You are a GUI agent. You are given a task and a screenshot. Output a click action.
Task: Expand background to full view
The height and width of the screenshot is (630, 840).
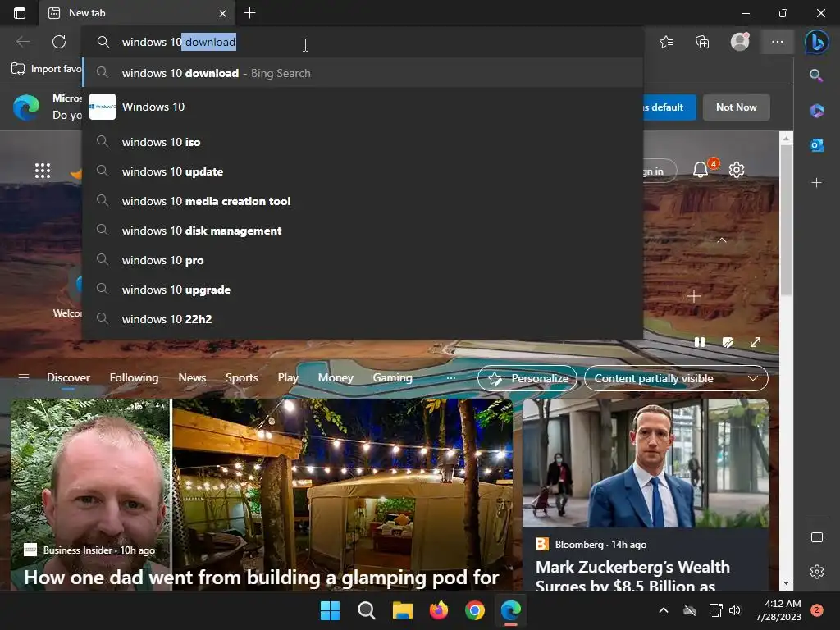pos(756,342)
